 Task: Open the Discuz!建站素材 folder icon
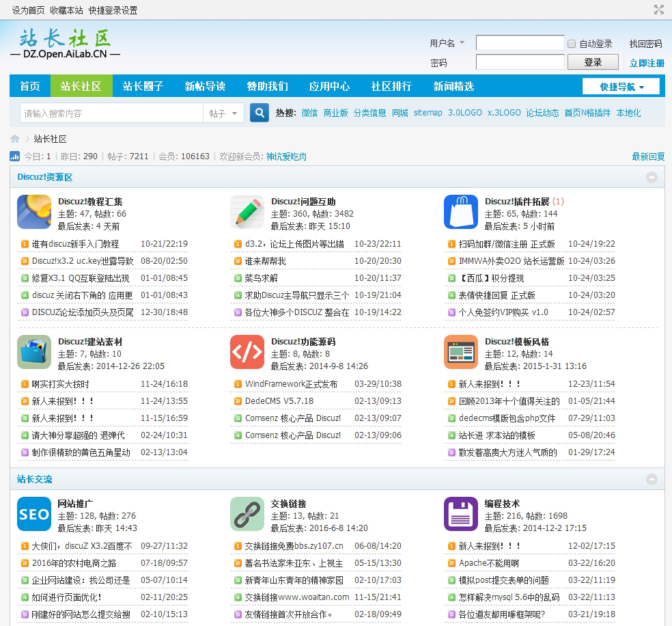tap(34, 352)
